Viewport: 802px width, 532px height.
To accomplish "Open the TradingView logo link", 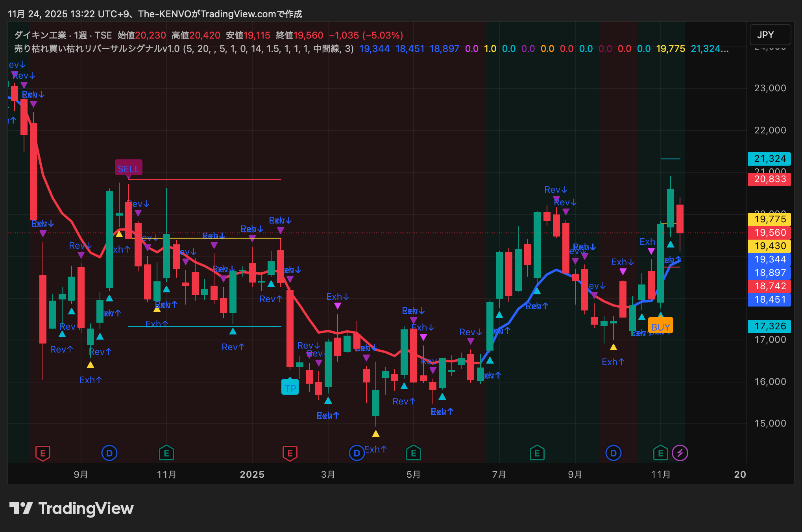I will pyautogui.click(x=71, y=508).
